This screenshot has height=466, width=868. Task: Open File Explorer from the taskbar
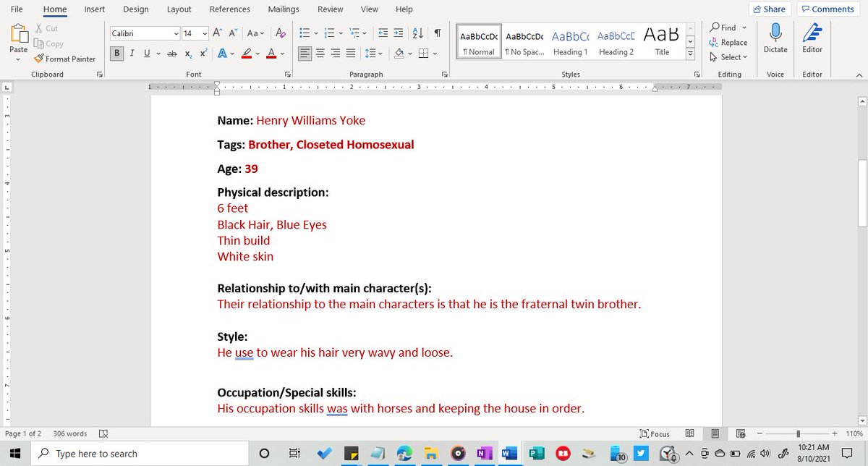pos(431,454)
